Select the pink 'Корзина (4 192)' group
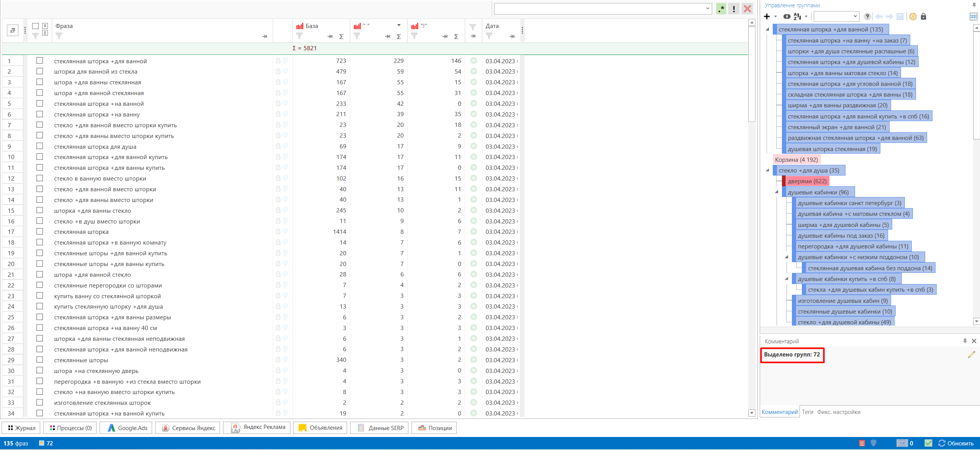This screenshot has width=980, height=450. pyautogui.click(x=796, y=159)
